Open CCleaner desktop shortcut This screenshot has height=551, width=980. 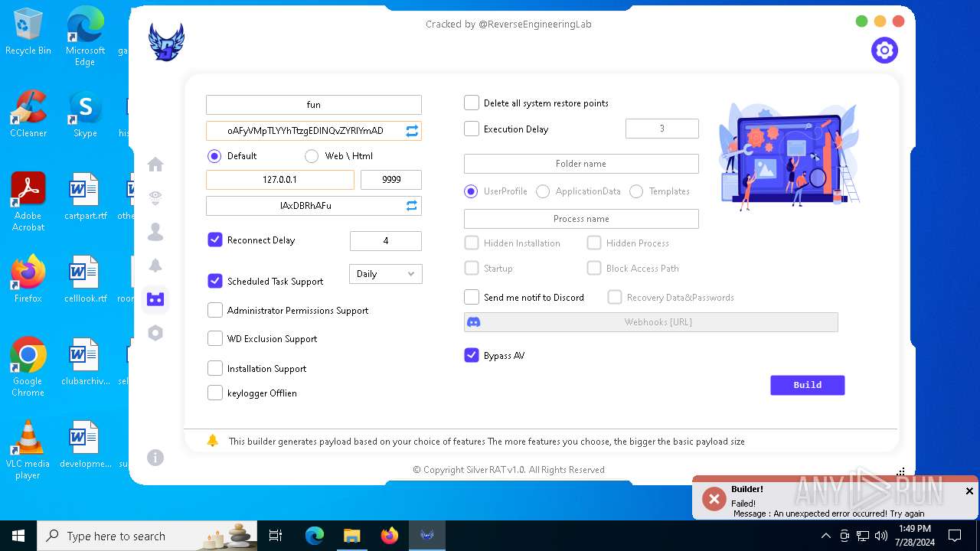pyautogui.click(x=28, y=115)
